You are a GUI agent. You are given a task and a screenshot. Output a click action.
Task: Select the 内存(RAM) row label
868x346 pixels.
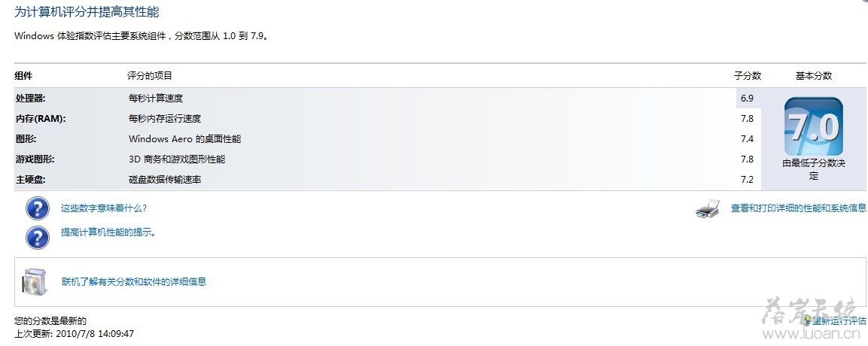41,118
